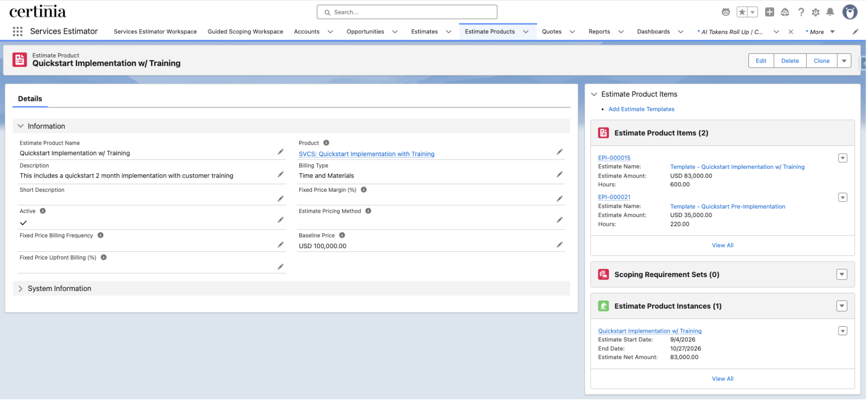Image resolution: width=868 pixels, height=400 pixels.
Task: Click the mascot guidance icon in header
Action: click(x=726, y=12)
